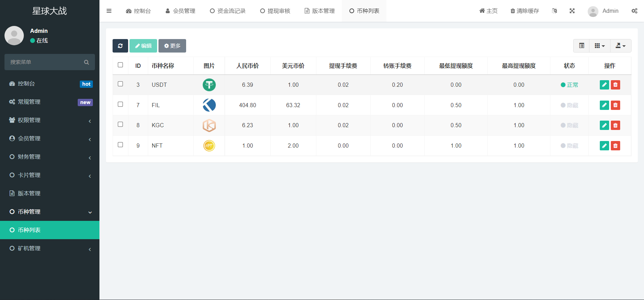
Task: Click the Admin username in top bar
Action: pyautogui.click(x=611, y=11)
